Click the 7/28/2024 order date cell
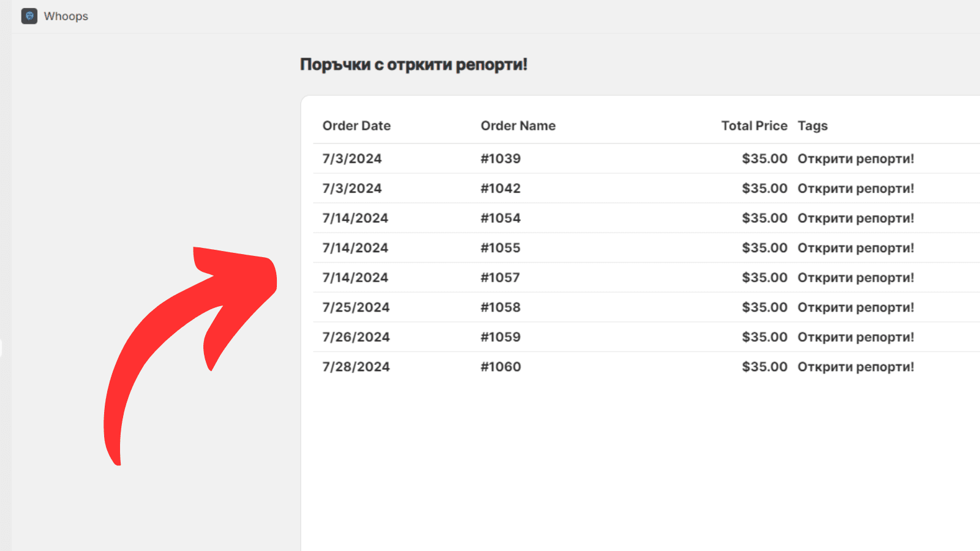The width and height of the screenshot is (980, 551). [x=356, y=367]
